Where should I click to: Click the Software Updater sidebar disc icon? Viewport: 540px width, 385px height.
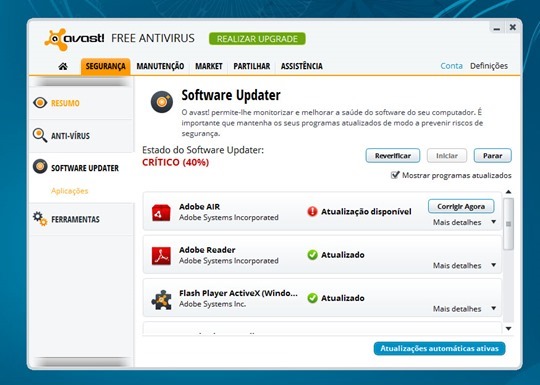coord(40,167)
